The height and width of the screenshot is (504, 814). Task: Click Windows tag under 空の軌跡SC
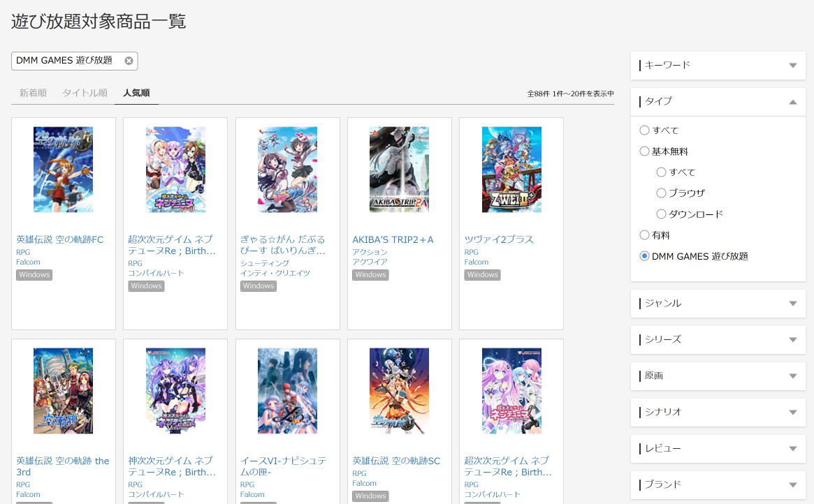pyautogui.click(x=370, y=496)
